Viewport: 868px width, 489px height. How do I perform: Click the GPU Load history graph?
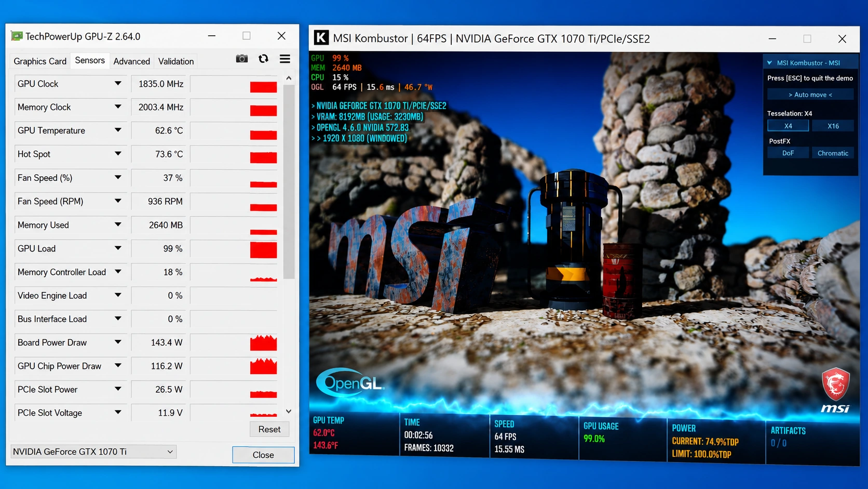[x=234, y=248]
